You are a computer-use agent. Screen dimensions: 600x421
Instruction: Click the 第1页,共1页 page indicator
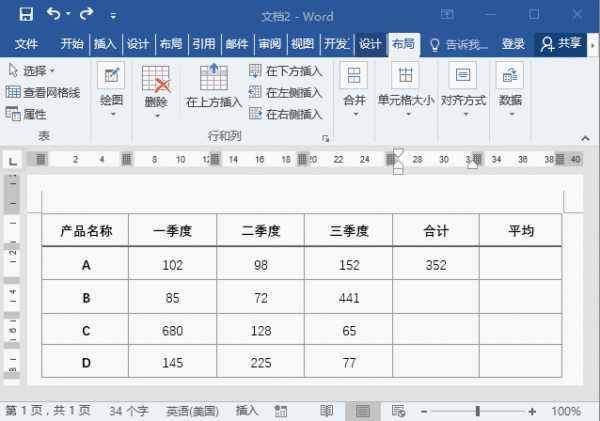[x=48, y=411]
